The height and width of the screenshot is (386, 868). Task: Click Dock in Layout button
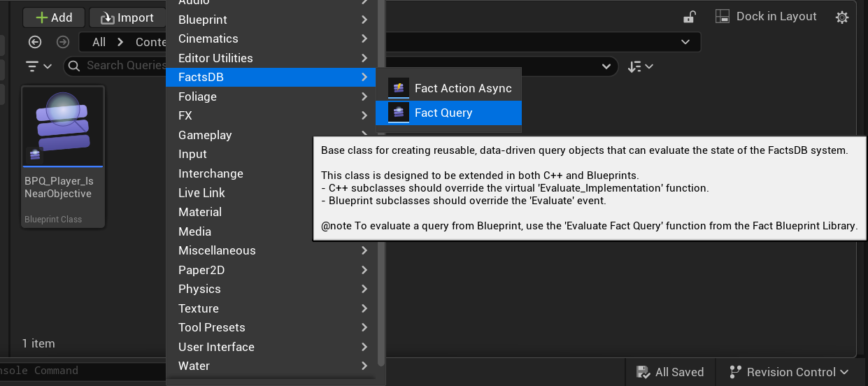(x=766, y=16)
